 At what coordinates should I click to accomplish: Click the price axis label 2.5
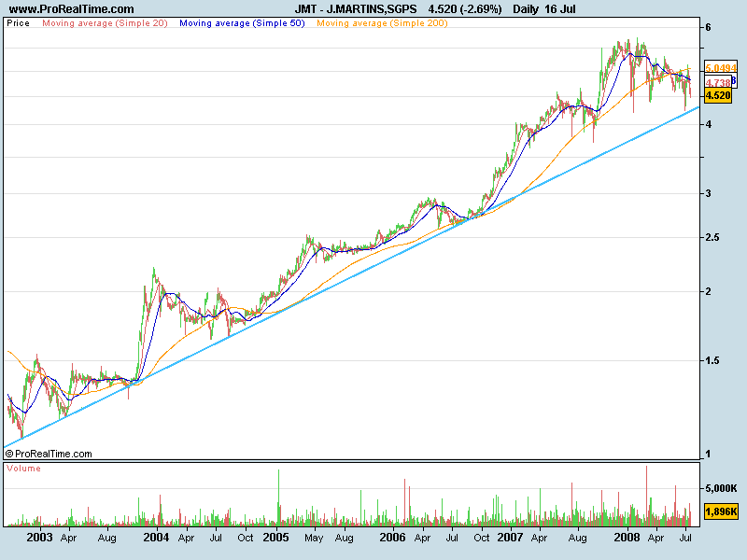712,237
